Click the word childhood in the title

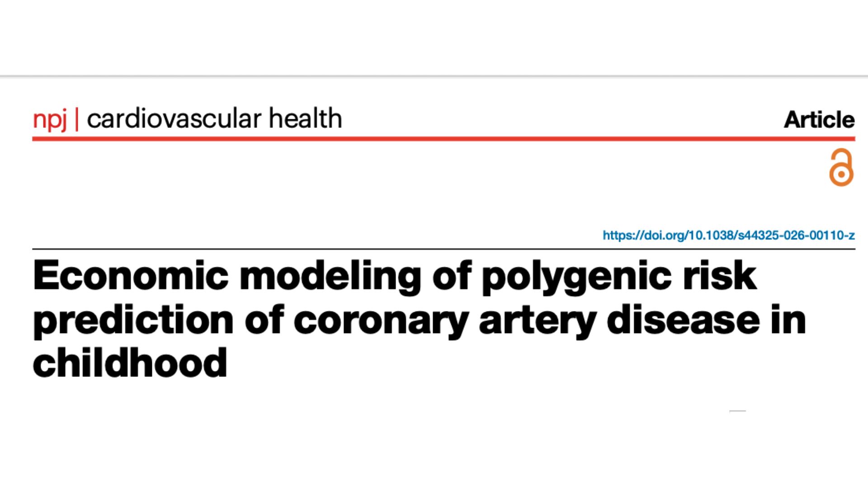(x=130, y=363)
